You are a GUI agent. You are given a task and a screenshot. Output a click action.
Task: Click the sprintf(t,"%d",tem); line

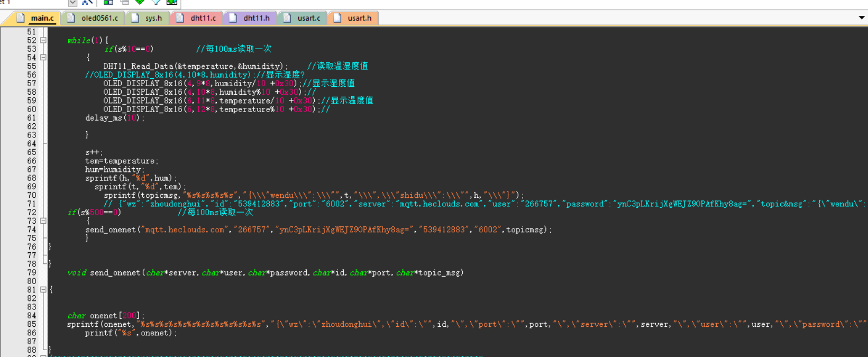point(141,187)
